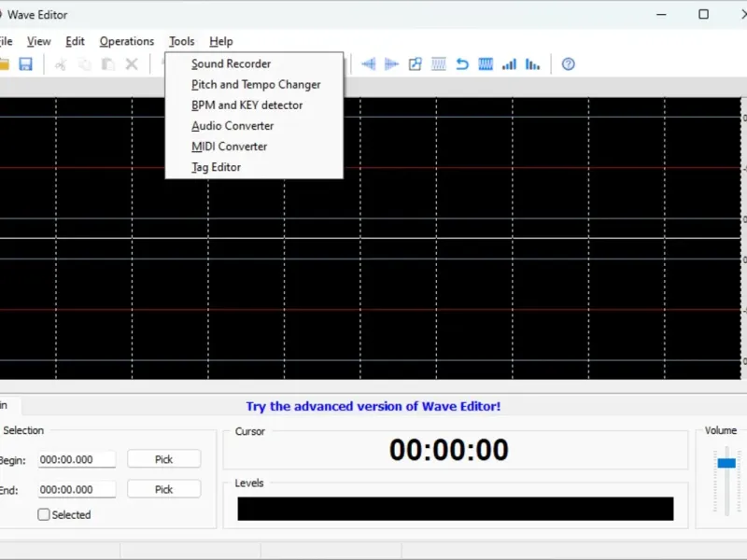Screen dimensions: 747x560
Task: Choose BPM and KEY detector menu item
Action: click(x=247, y=105)
